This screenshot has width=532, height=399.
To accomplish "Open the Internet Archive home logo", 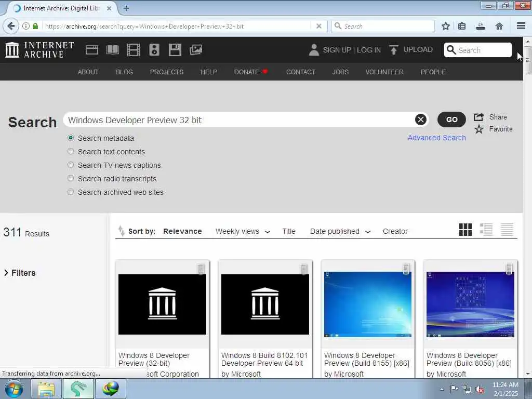I will pyautogui.click(x=39, y=50).
